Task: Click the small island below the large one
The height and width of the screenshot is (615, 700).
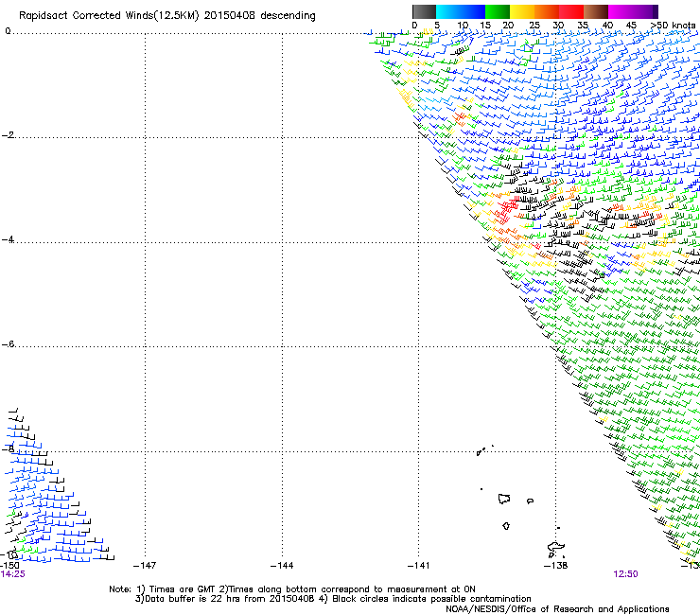Action: [506, 526]
